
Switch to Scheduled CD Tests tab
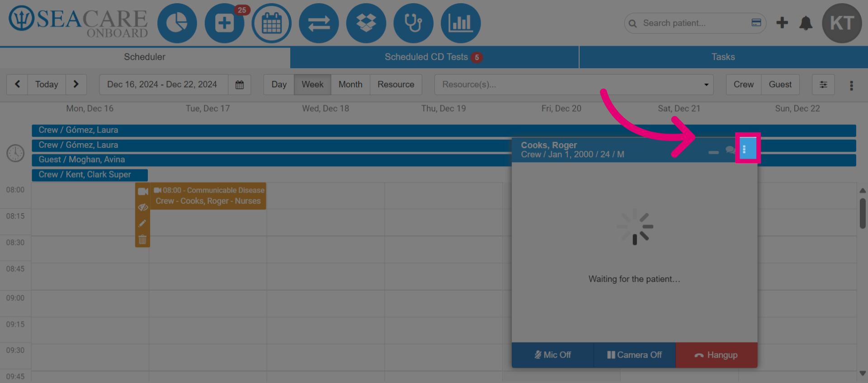pos(434,57)
